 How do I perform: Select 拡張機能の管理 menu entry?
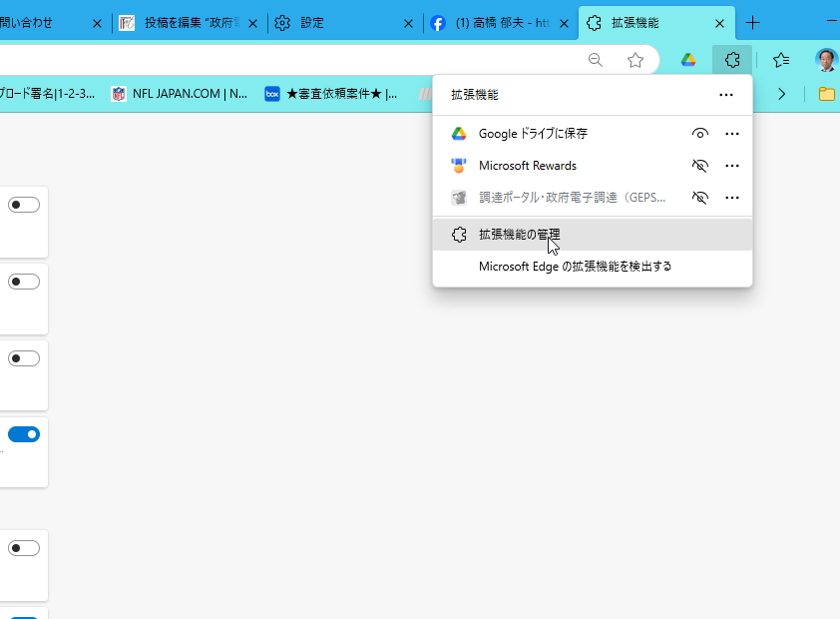[x=519, y=235]
